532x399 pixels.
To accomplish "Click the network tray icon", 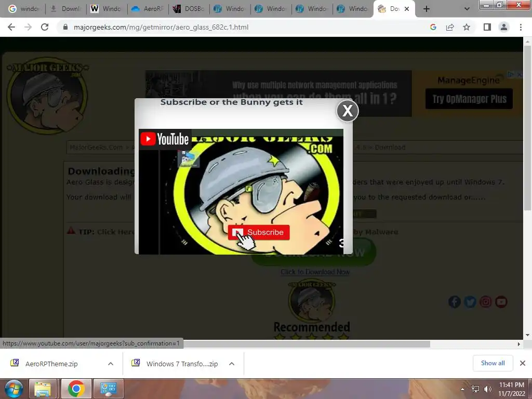I will click(475, 389).
